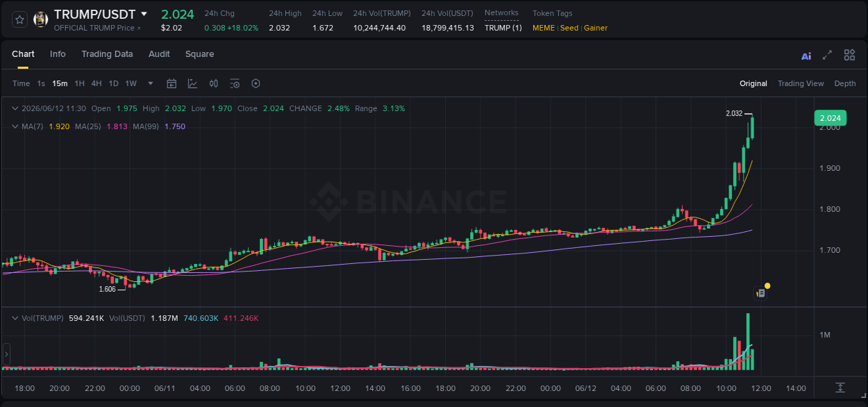
Task: Open the Seed token tag
Action: (x=569, y=28)
